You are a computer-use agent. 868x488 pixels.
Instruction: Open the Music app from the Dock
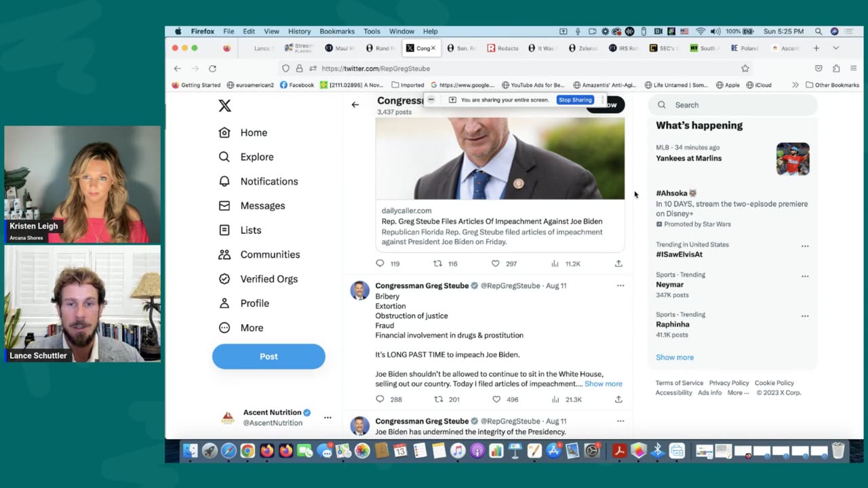458,451
